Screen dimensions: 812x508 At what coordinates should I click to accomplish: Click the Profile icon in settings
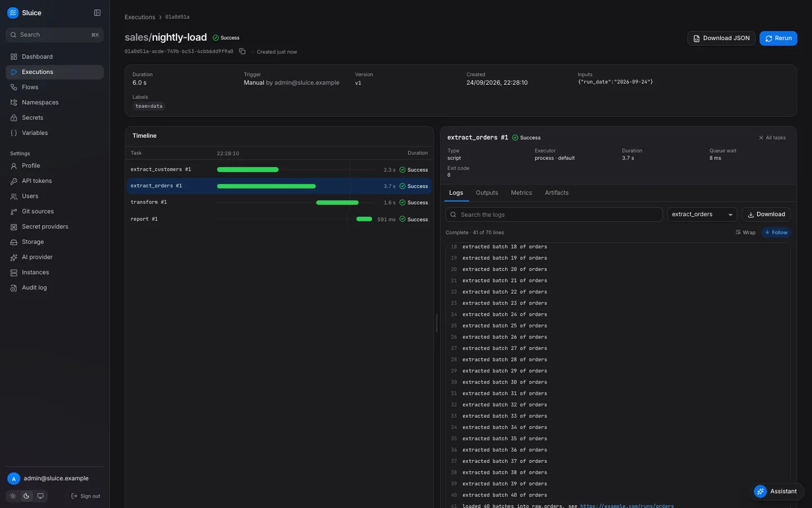click(x=14, y=166)
